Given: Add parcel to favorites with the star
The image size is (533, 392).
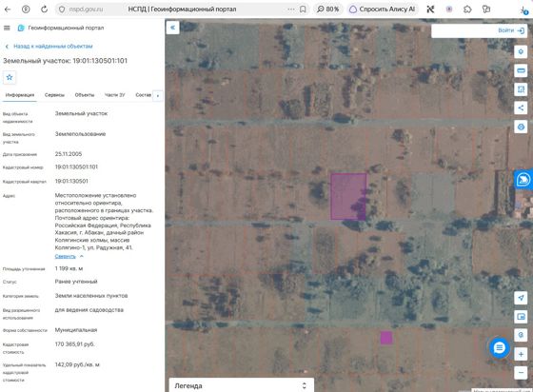Looking at the screenshot, I should click(x=10, y=77).
